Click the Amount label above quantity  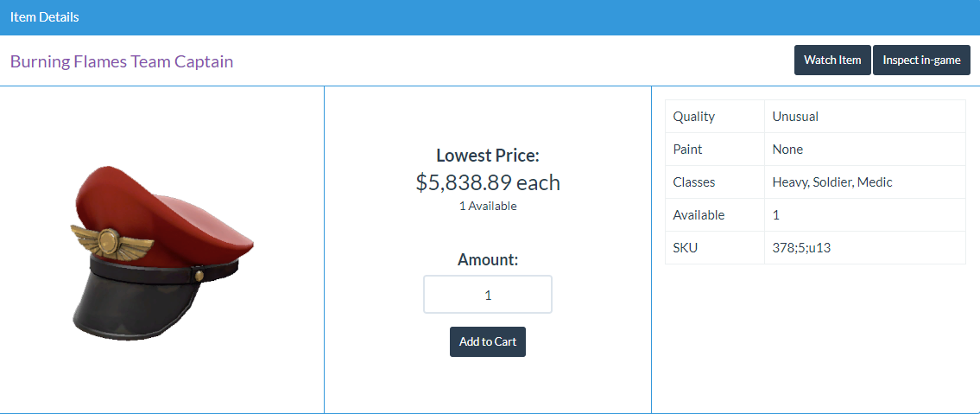(488, 259)
